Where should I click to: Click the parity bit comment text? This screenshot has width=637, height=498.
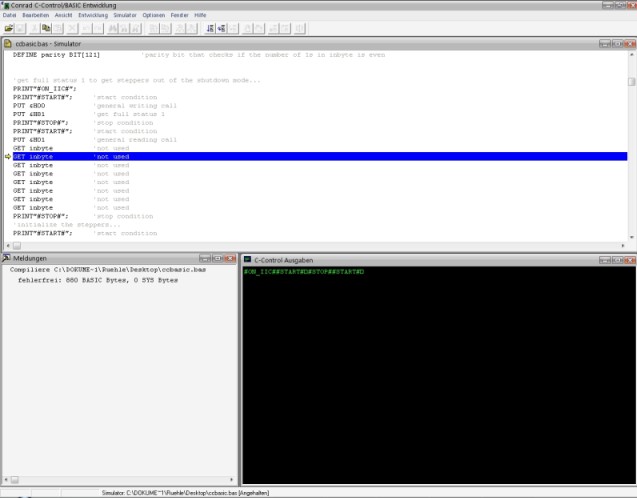tap(263, 54)
